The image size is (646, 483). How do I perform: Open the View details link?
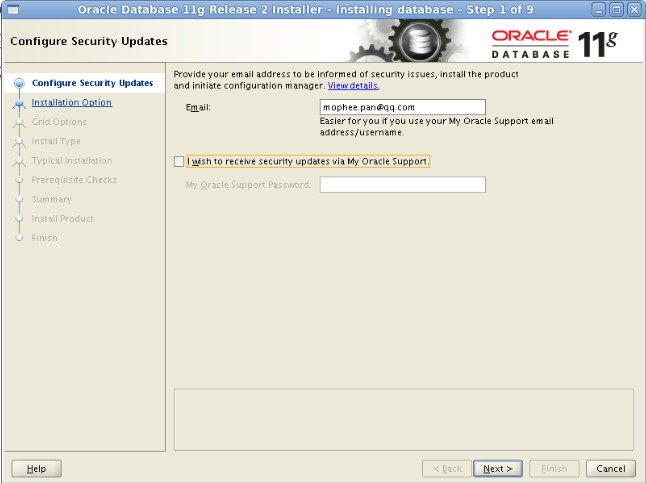point(353,86)
